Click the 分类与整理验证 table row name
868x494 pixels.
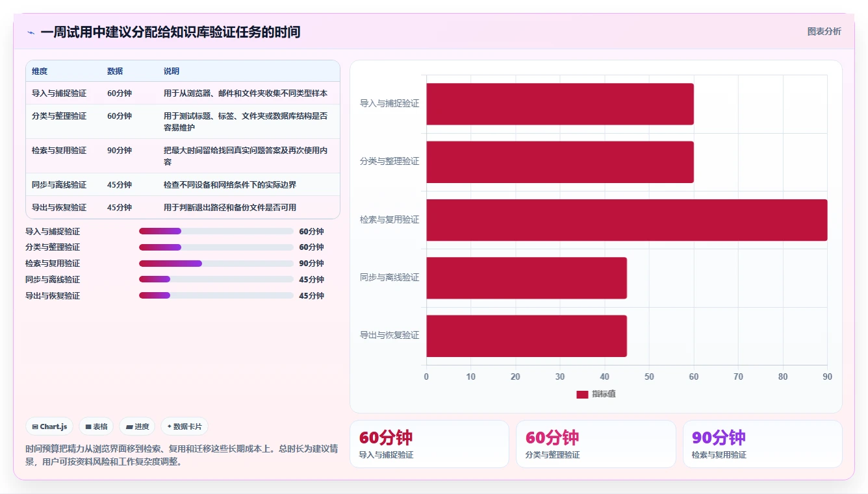(59, 116)
